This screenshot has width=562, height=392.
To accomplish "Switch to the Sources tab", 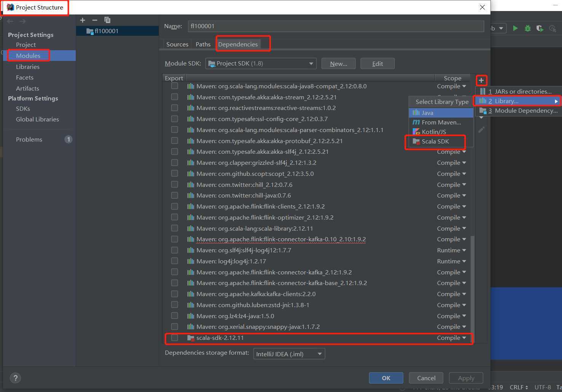I will pyautogui.click(x=177, y=44).
